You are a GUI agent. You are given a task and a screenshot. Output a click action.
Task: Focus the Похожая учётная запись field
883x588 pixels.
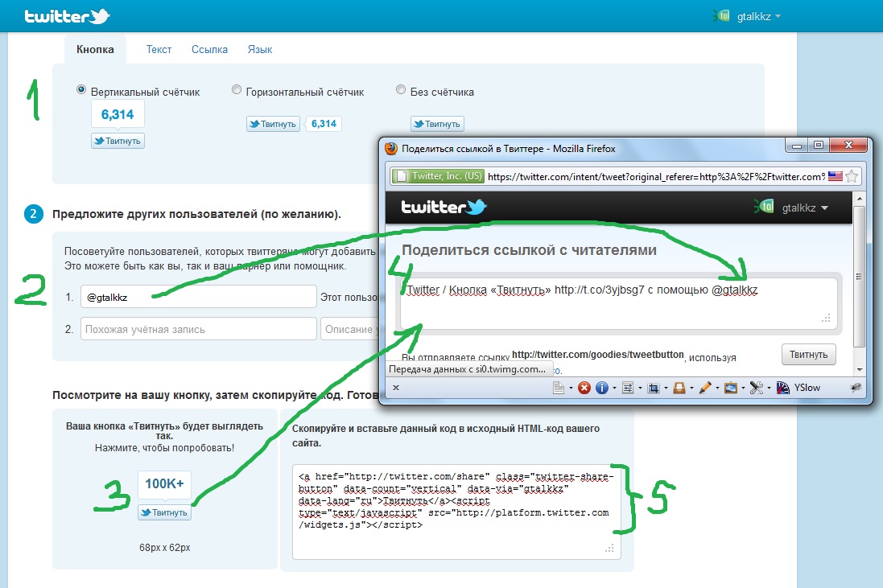pyautogui.click(x=199, y=329)
